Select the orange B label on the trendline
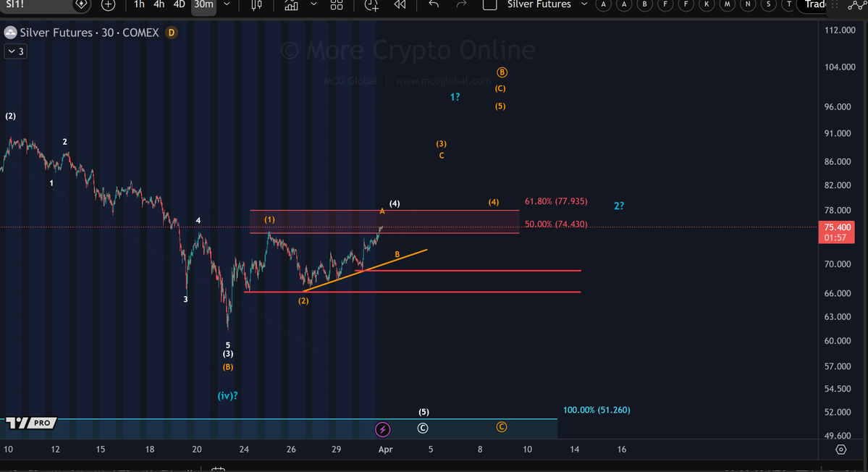868x472 pixels. click(397, 255)
